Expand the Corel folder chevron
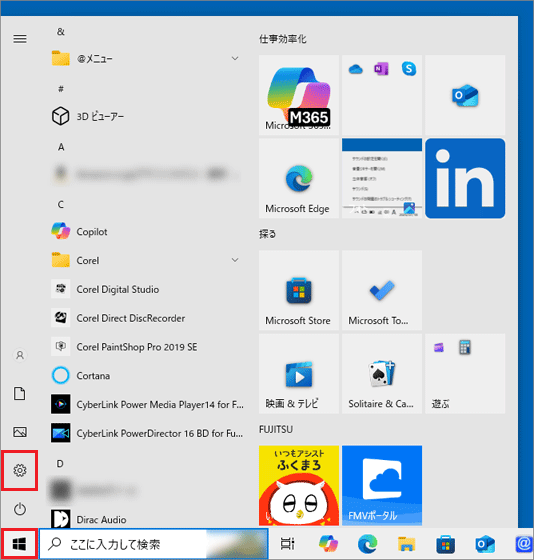The height and width of the screenshot is (560, 534). (235, 260)
